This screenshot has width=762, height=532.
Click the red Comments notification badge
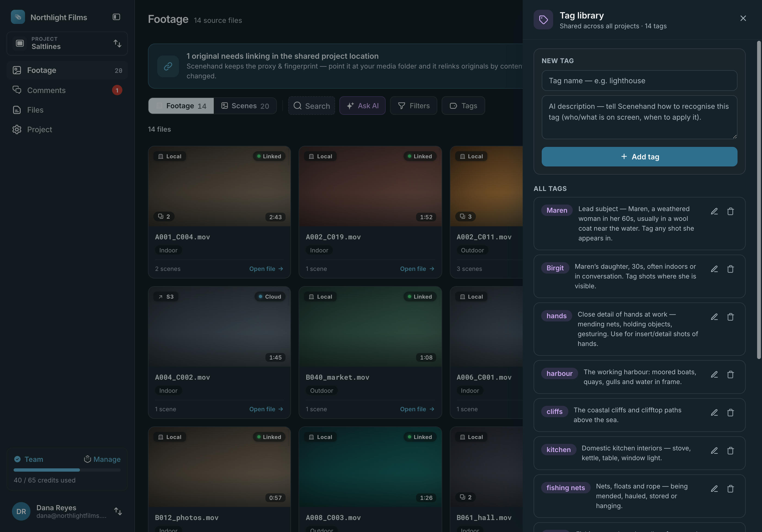(x=117, y=90)
